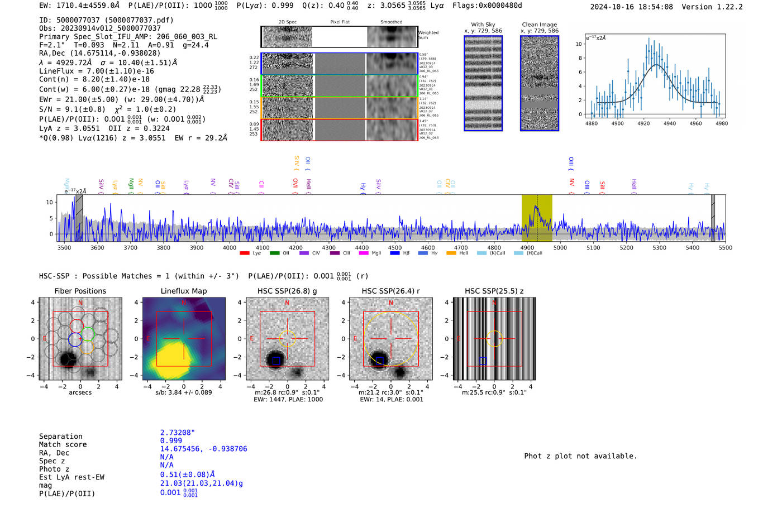Select the green-bordered 2D spectrum row
This screenshot has width=782, height=532.
point(340,86)
